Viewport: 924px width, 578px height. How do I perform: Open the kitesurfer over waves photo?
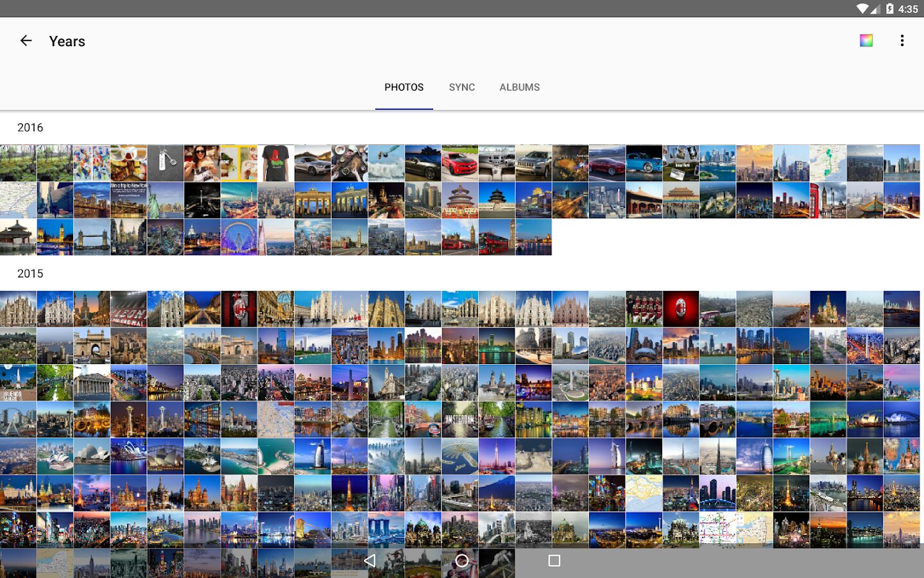(x=386, y=163)
